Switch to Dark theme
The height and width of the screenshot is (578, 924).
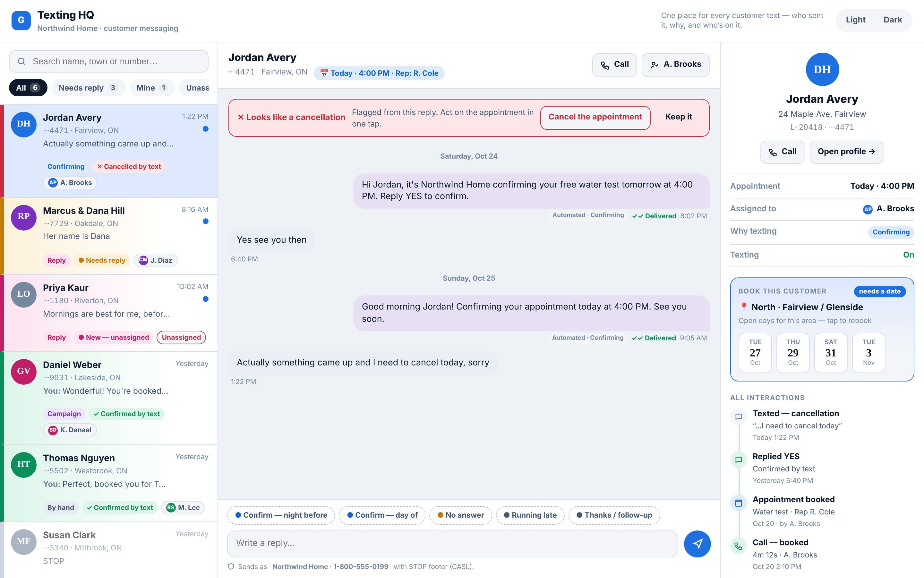pyautogui.click(x=892, y=20)
